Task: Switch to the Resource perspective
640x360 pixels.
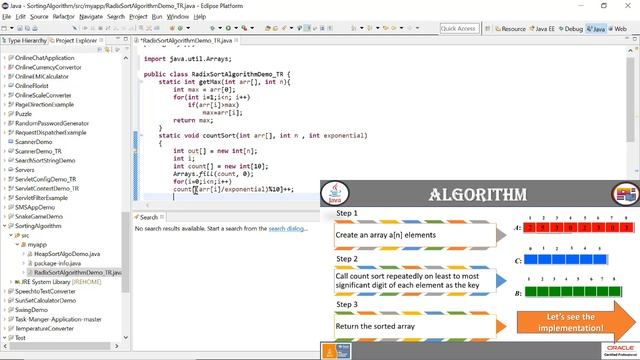Action: click(510, 29)
